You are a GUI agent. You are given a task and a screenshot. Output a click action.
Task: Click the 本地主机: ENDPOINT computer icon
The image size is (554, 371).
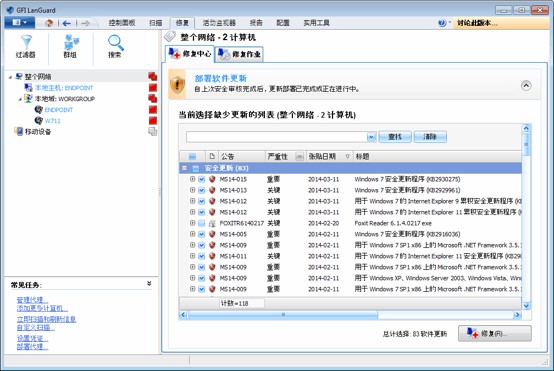tap(28, 87)
